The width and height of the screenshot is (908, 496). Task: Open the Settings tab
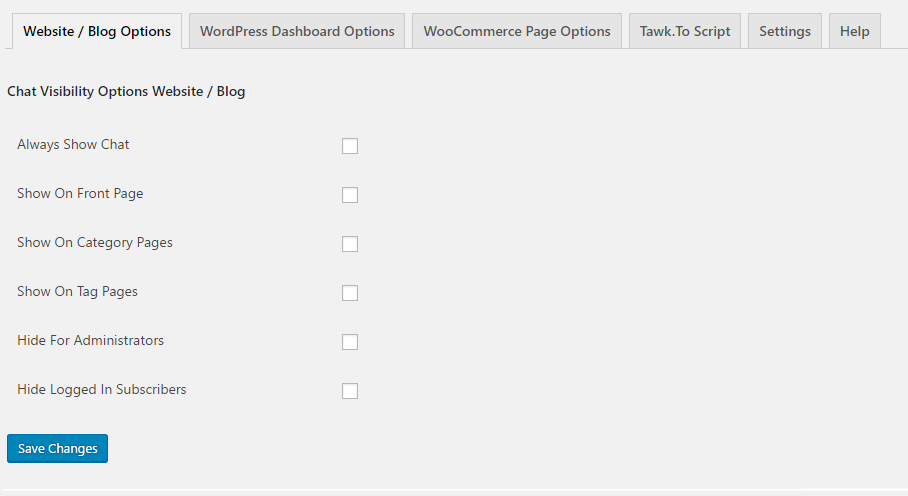coord(785,31)
